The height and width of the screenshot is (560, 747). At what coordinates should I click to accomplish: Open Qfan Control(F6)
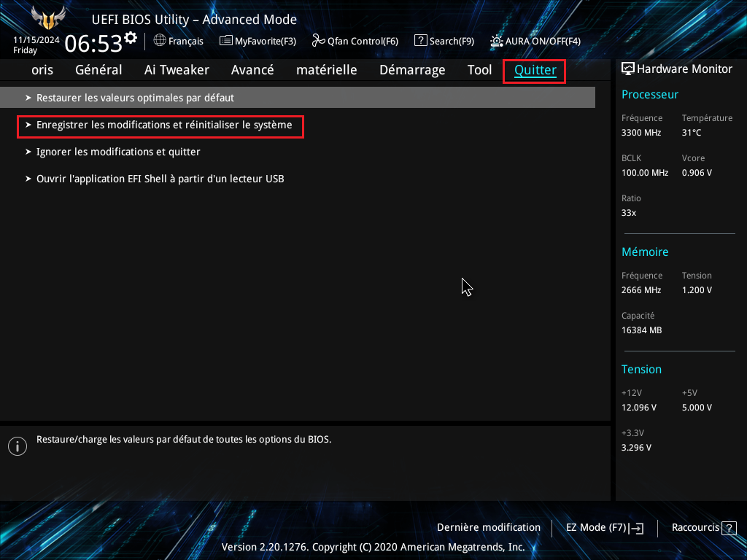pyautogui.click(x=355, y=41)
